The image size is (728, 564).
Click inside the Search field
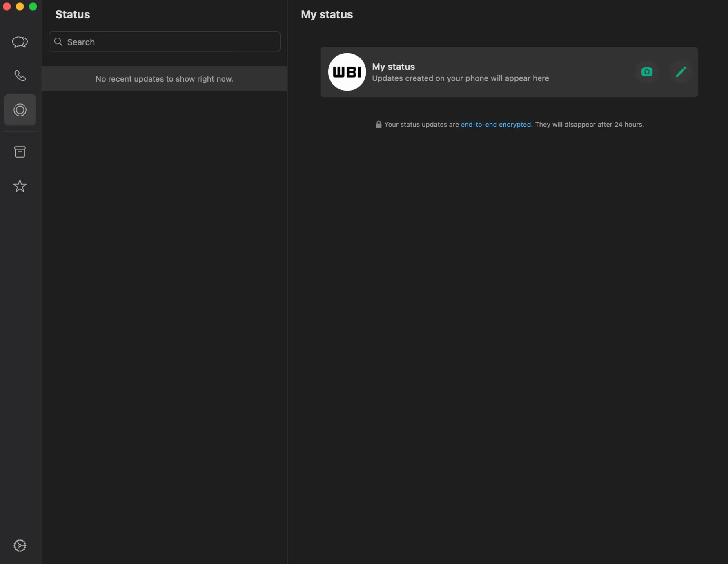(163, 42)
